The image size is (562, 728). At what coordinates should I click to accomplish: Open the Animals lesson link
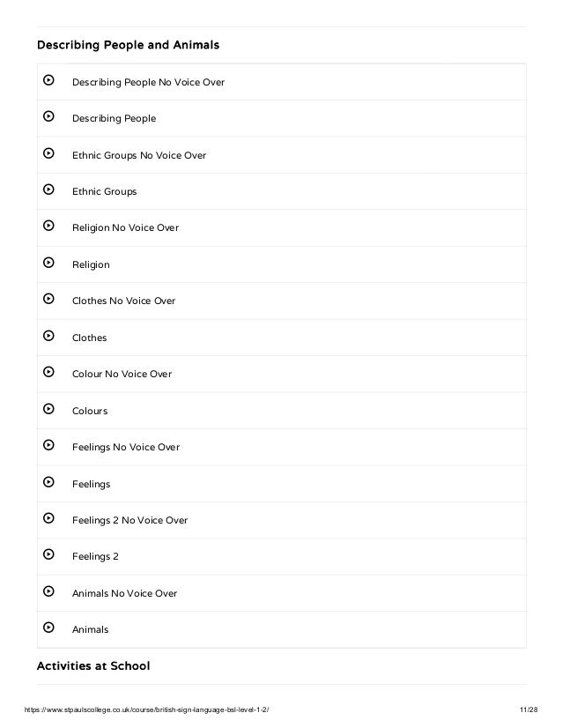90,630
